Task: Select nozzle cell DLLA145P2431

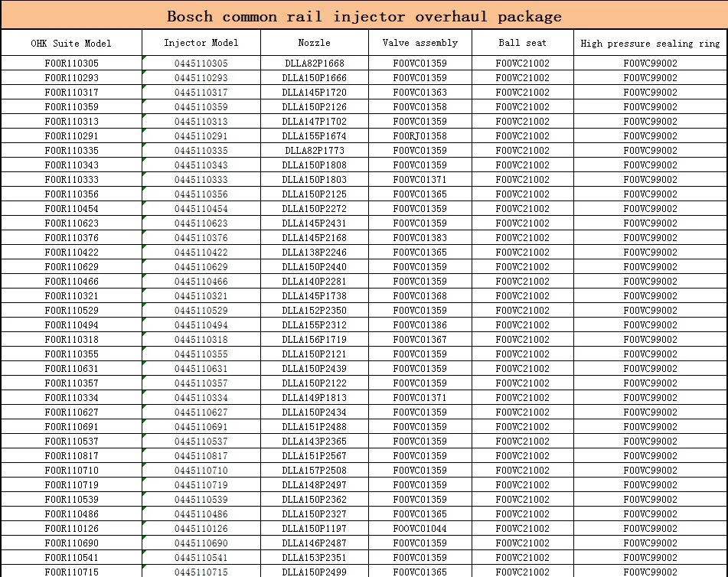Action: tap(315, 223)
